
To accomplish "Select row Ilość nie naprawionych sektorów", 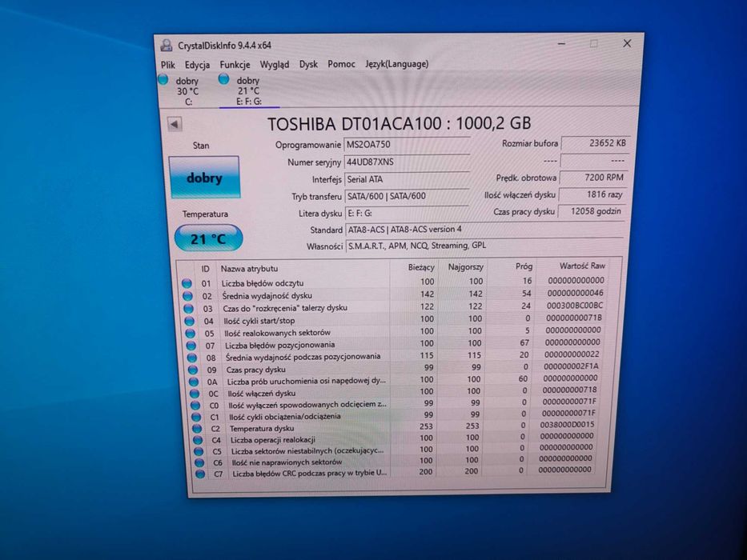I will click(397, 461).
